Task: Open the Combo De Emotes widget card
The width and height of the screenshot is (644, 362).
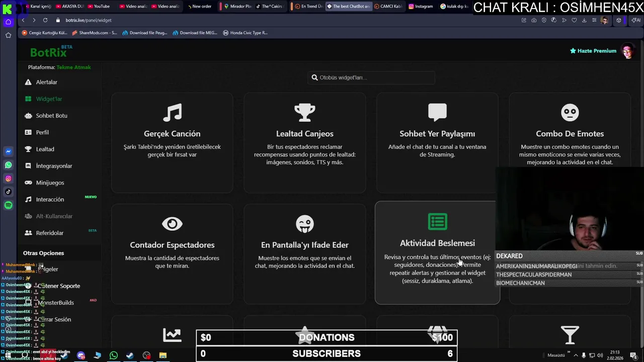Action: click(570, 143)
